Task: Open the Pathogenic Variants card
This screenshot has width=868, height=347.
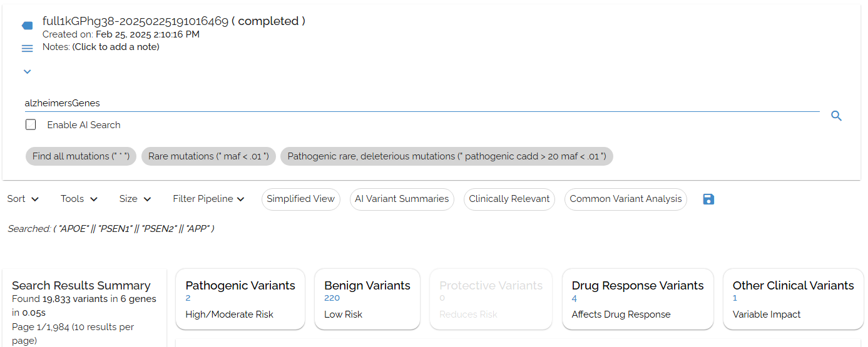Action: coord(240,299)
